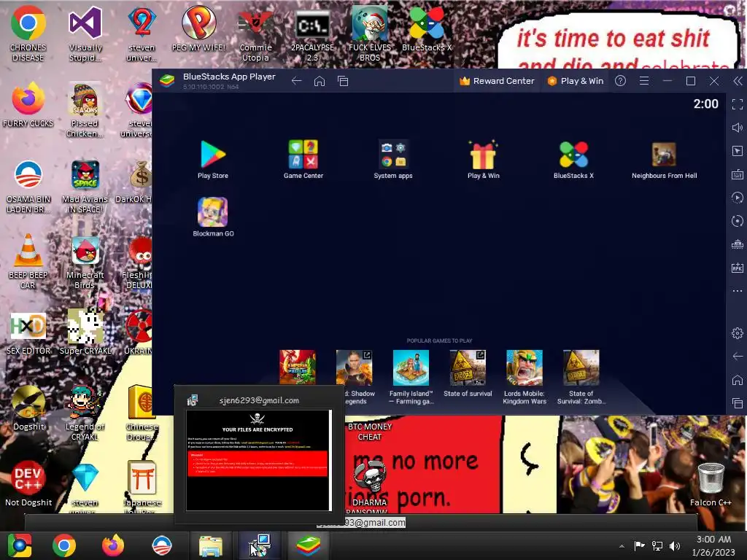This screenshot has height=560, width=747.
Task: Open Game Center in BlueStacks
Action: (x=303, y=160)
